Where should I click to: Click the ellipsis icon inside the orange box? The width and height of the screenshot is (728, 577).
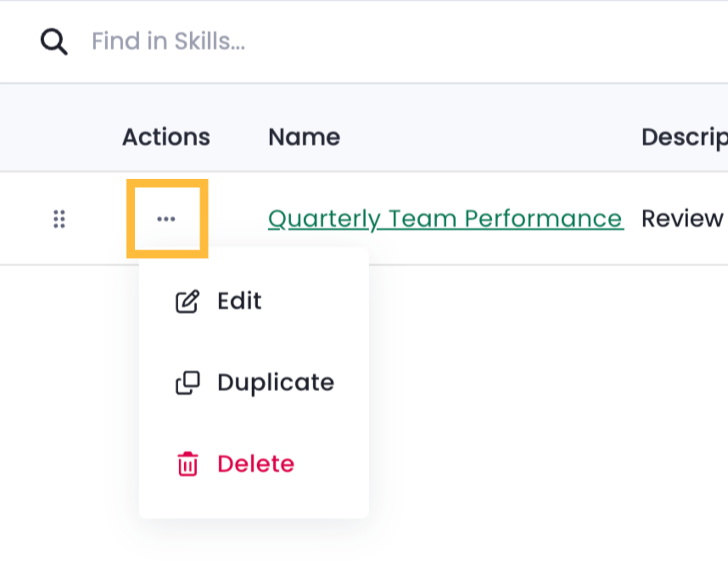coord(166,219)
